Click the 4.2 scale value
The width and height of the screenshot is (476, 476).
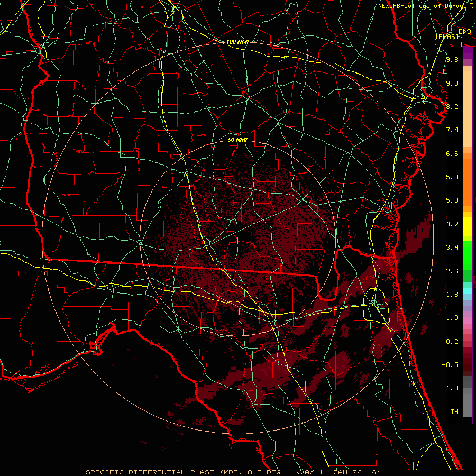point(452,224)
